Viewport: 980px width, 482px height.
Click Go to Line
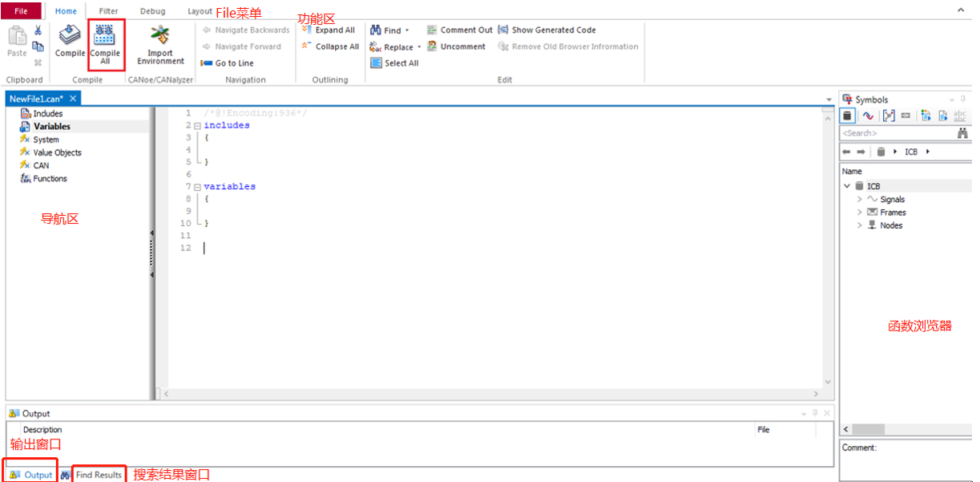tap(228, 63)
